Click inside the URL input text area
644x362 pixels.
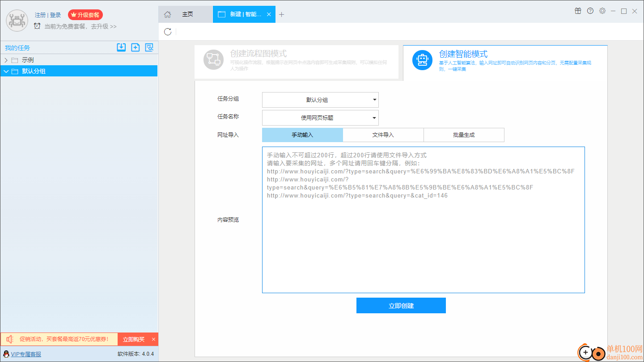click(424, 220)
